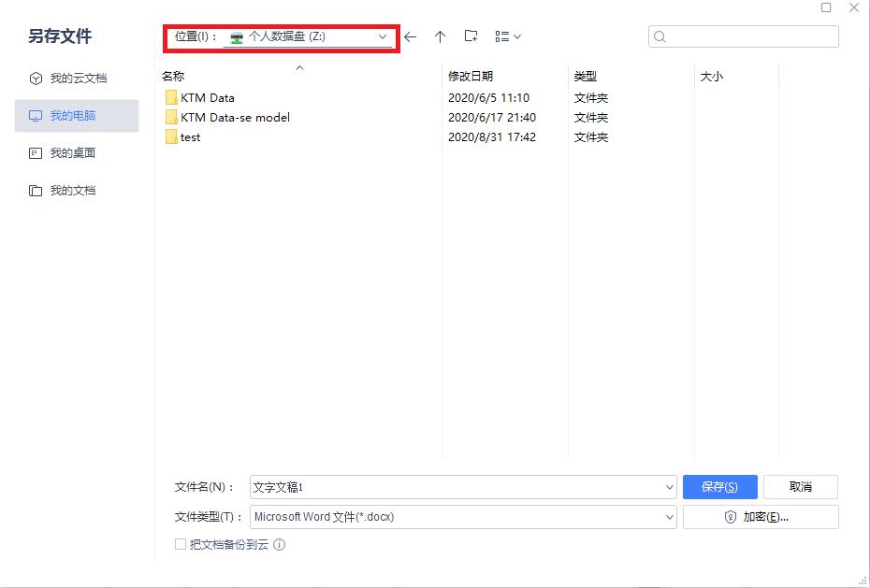Click the 我的文档 folder icon
The image size is (870, 588).
click(36, 192)
